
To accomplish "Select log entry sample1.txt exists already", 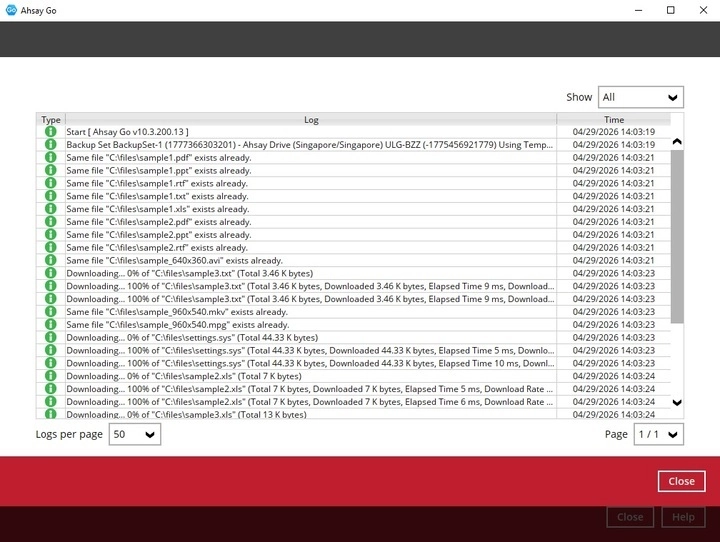I will [x=158, y=196].
